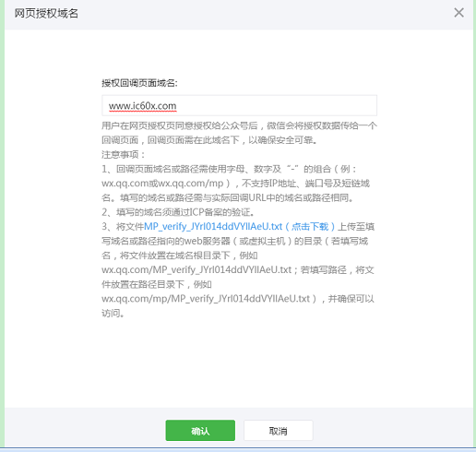Download the MP_verify txt file link
Viewport: 476px width, 452px height.
[239, 227]
